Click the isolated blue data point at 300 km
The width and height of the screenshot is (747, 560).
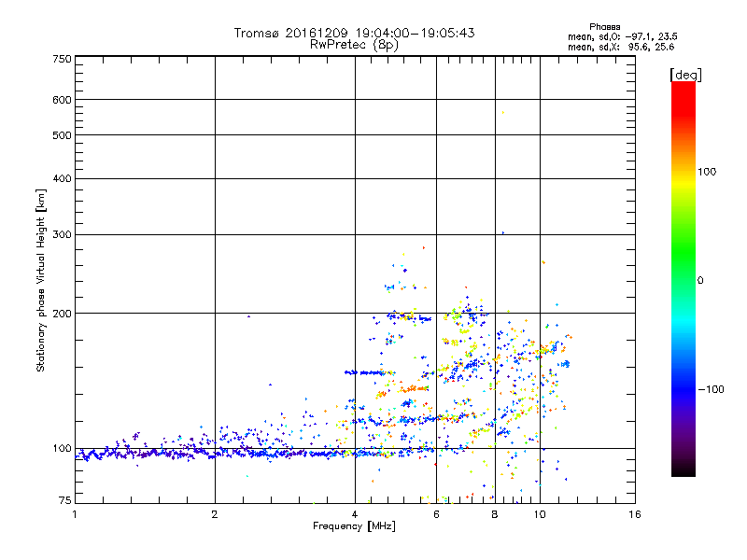503,232
